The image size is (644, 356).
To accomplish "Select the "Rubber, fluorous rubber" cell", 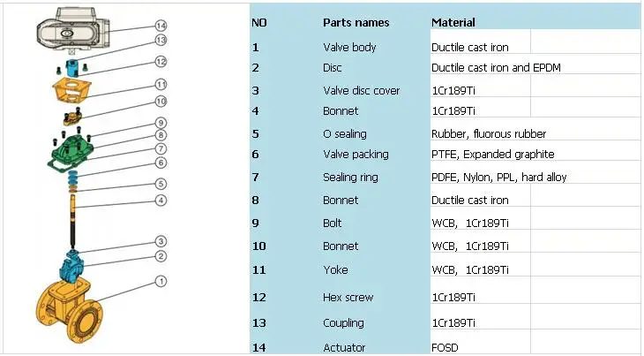I will (488, 134).
